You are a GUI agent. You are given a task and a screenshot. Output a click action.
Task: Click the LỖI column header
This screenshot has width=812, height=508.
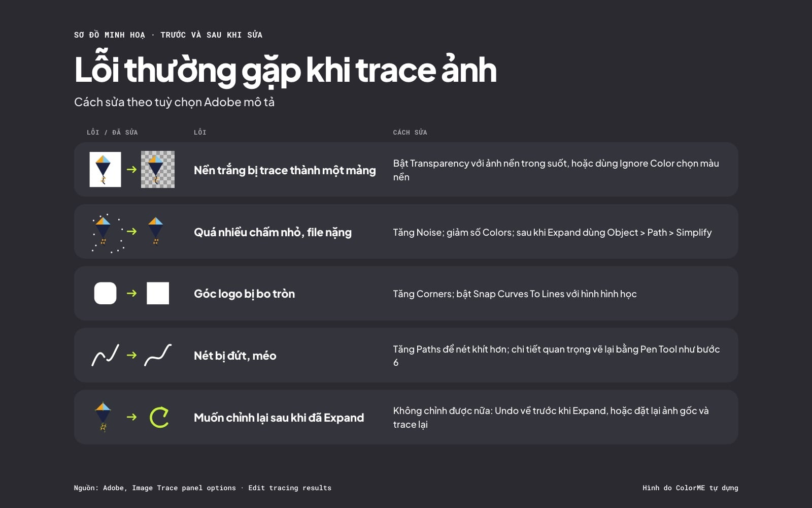click(x=200, y=132)
